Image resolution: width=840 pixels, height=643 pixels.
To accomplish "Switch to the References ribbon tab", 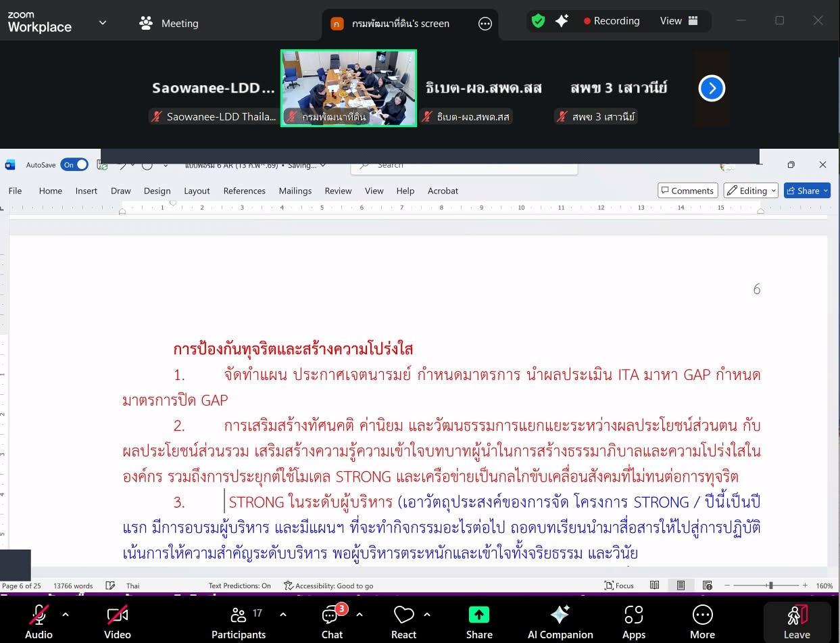I will tap(245, 191).
